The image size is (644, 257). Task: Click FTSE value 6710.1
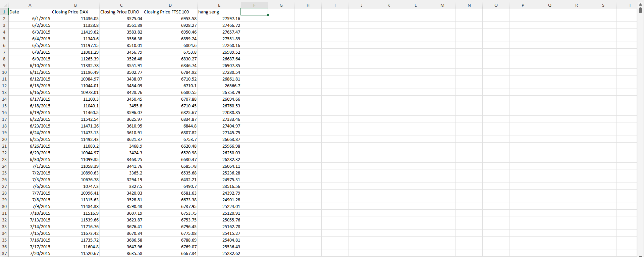[170, 86]
